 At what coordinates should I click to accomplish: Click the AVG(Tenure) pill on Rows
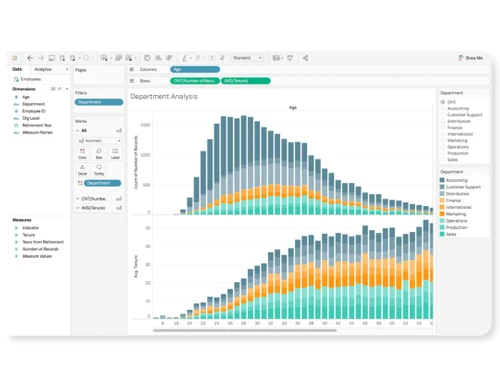[x=246, y=81]
